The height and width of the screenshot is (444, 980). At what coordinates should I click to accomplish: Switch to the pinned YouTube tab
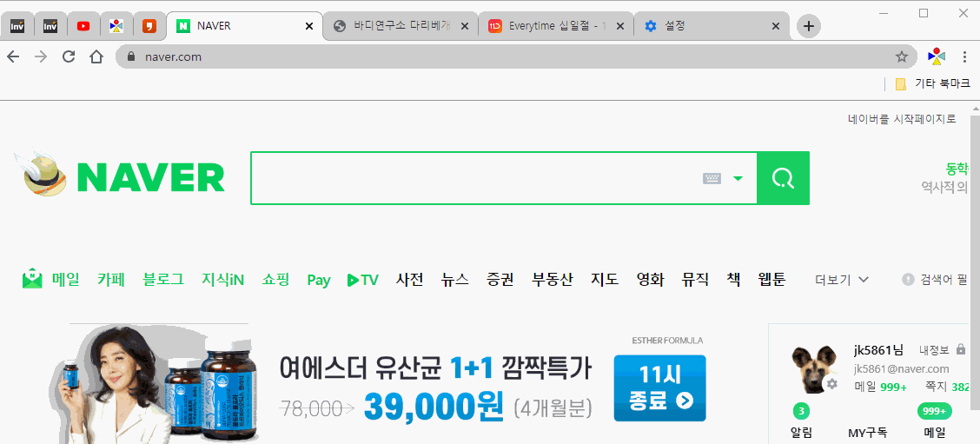click(83, 26)
